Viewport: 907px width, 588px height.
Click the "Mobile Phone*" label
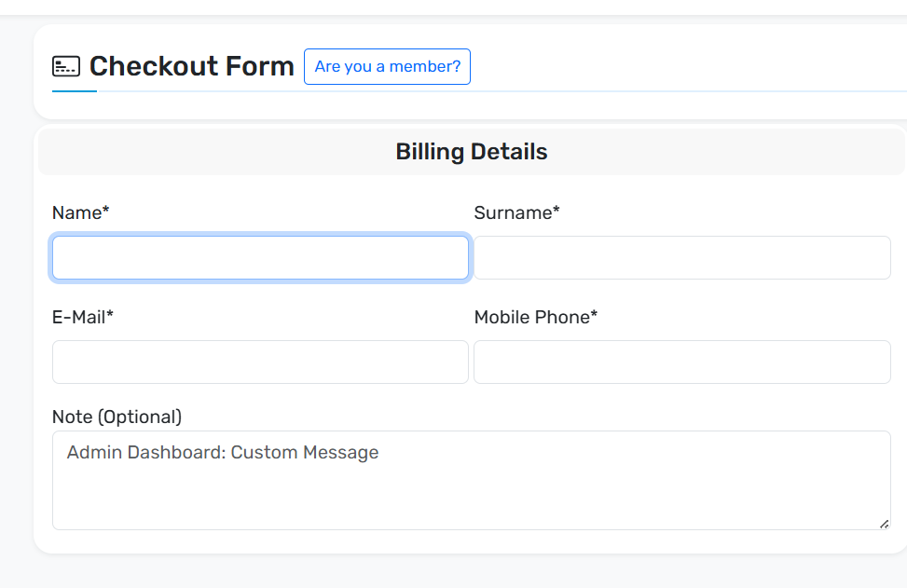(x=536, y=317)
